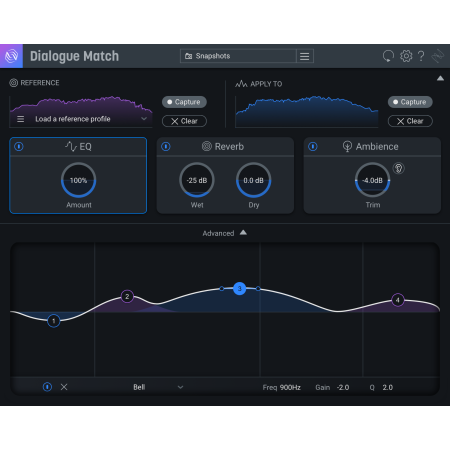Open the Snapshots selector box
The image size is (450, 450).
point(238,56)
